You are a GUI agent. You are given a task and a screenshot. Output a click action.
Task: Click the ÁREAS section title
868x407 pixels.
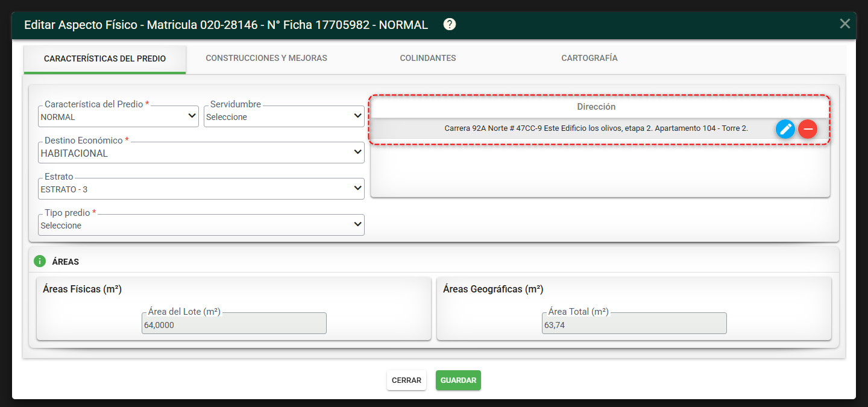(66, 262)
